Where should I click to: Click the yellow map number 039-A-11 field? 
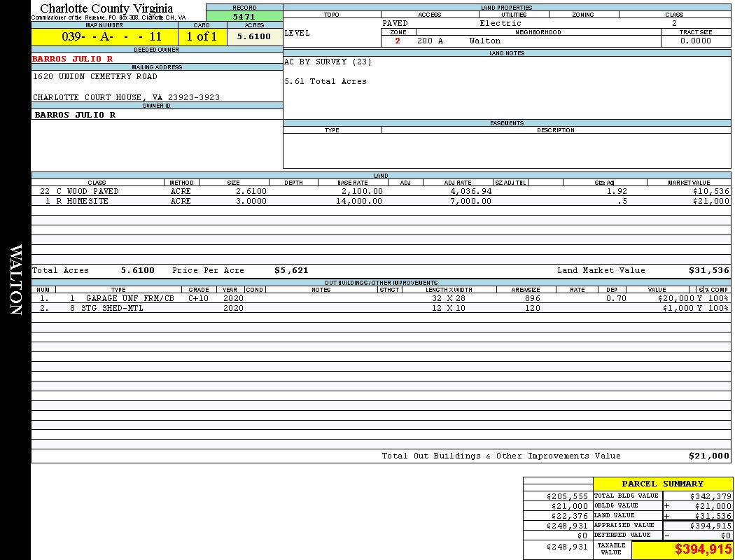(104, 37)
